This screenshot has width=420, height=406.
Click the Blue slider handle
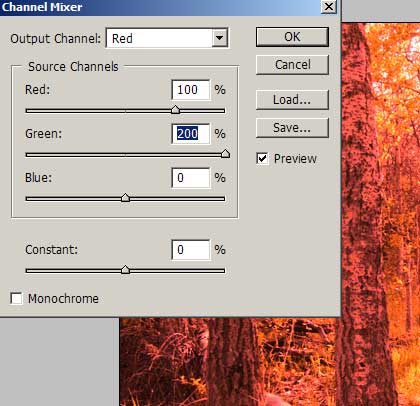tap(125, 198)
